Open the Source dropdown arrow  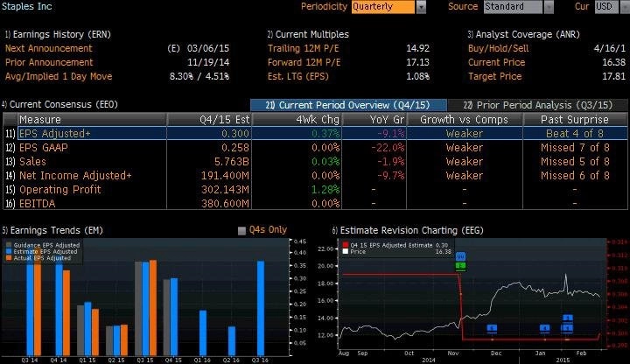[549, 7]
